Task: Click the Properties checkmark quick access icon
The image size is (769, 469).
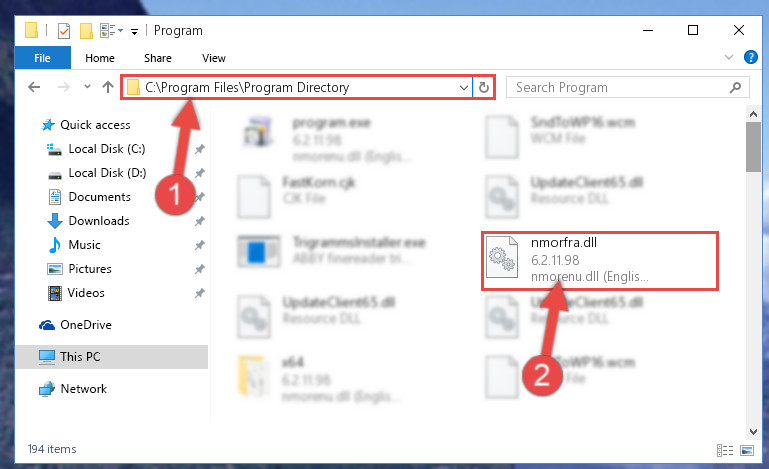Action: pyautogui.click(x=64, y=31)
